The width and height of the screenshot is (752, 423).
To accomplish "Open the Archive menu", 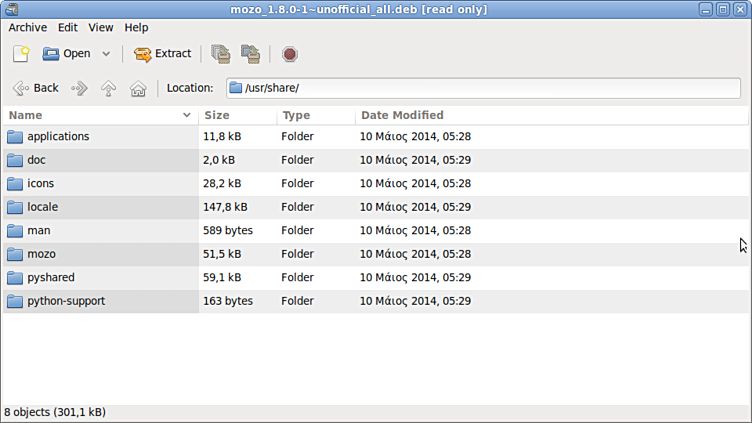I will point(28,28).
